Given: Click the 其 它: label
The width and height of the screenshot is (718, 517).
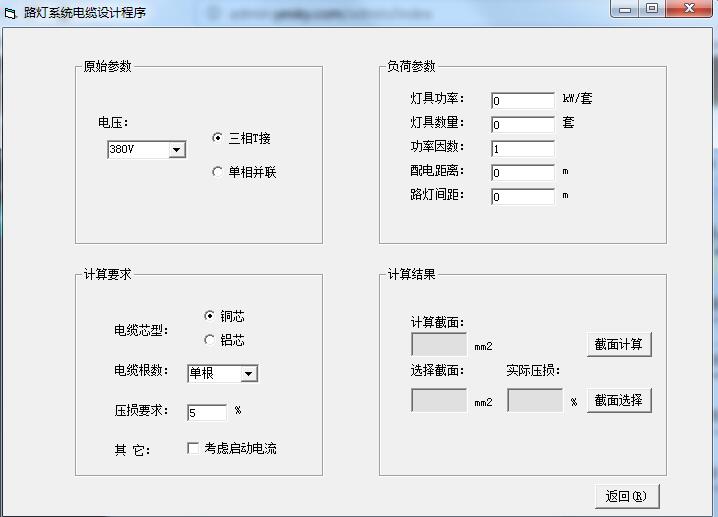Looking at the screenshot, I should (x=132, y=450).
